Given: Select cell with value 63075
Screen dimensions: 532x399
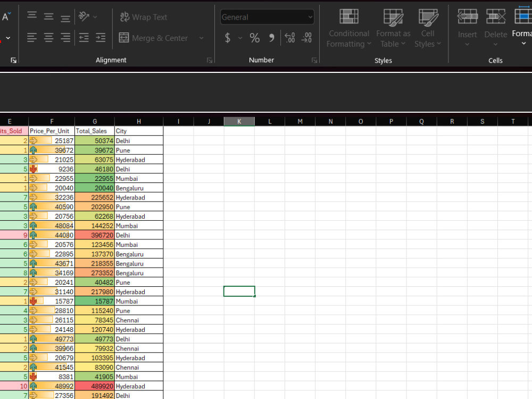Looking at the screenshot, I should point(95,160).
